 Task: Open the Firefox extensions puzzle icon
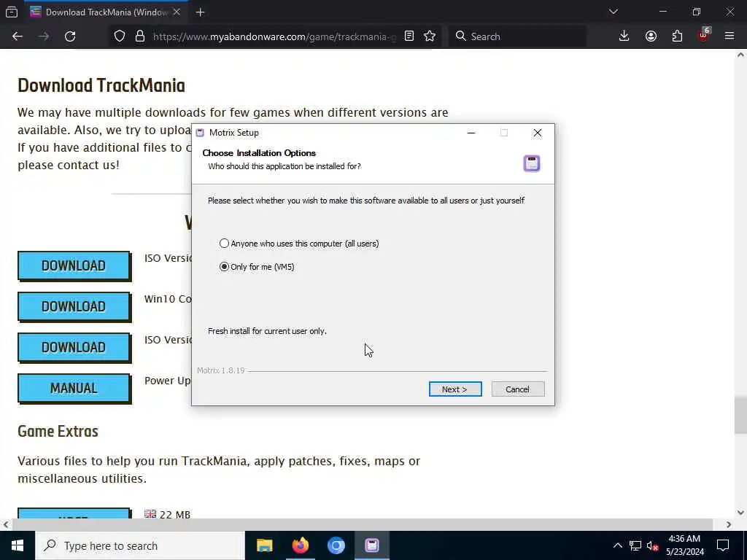(x=677, y=36)
